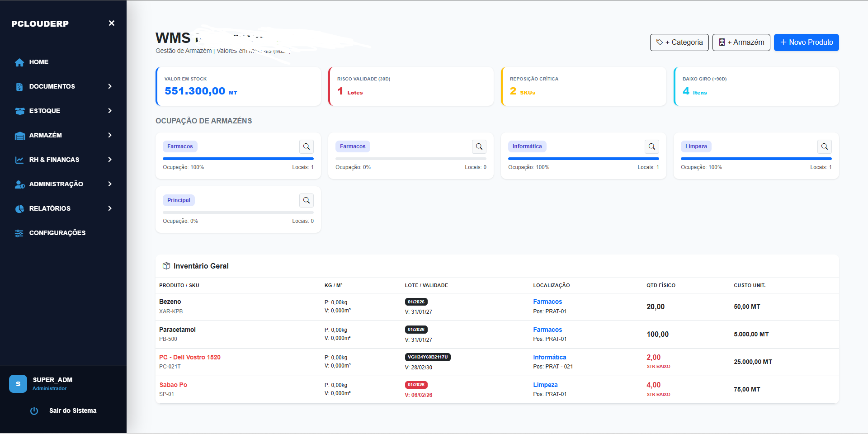
Task: Close the sidebar with the X icon
Action: tap(111, 23)
